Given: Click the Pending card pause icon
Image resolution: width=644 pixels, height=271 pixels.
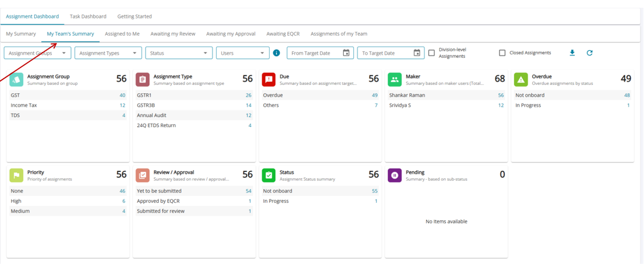Looking at the screenshot, I should click(395, 175).
